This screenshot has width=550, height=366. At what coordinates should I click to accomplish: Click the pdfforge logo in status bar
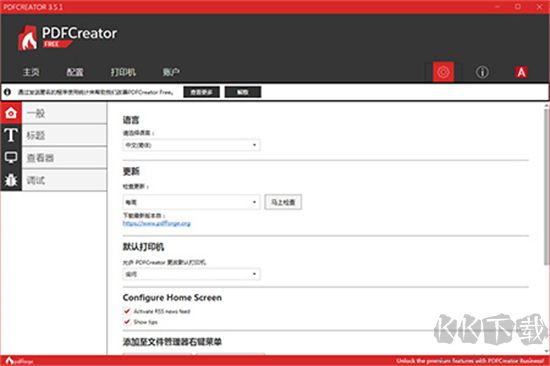[x=19, y=361]
